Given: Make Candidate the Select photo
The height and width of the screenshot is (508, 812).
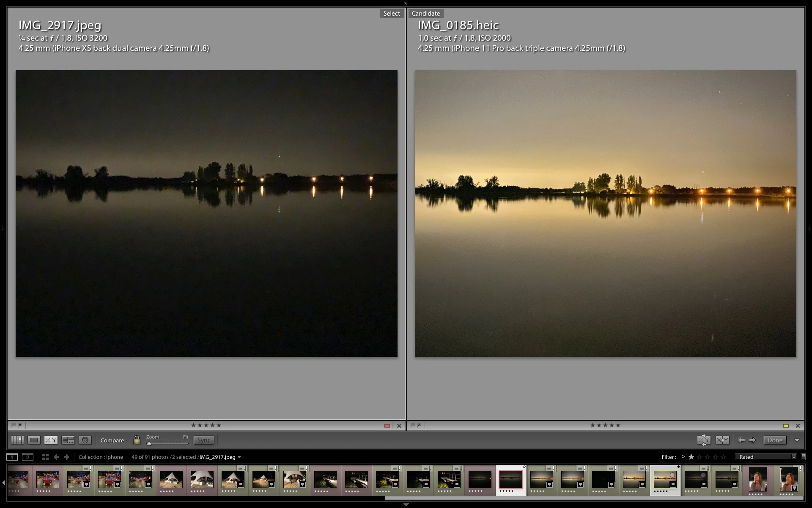Looking at the screenshot, I should (x=722, y=440).
